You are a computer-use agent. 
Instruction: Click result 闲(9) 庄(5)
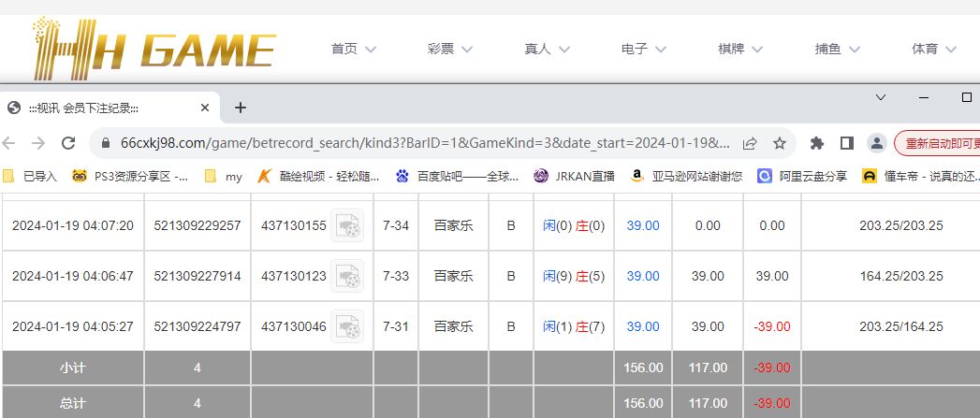pyautogui.click(x=574, y=276)
